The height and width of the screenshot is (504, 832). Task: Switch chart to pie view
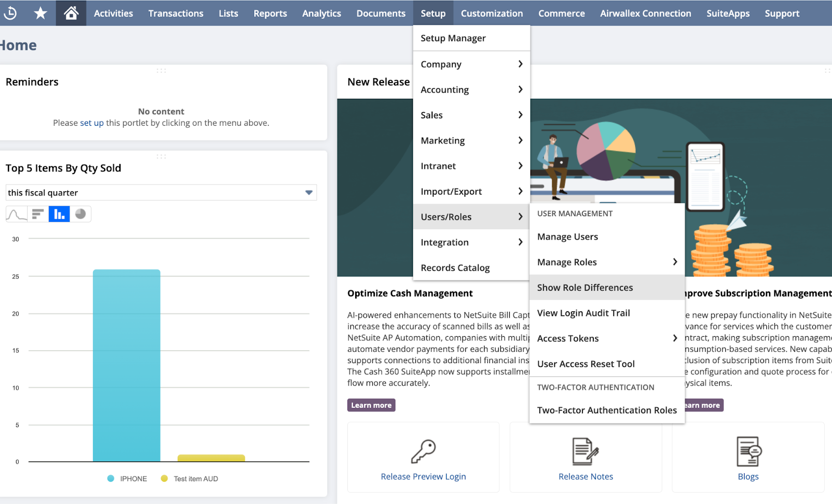(x=81, y=214)
